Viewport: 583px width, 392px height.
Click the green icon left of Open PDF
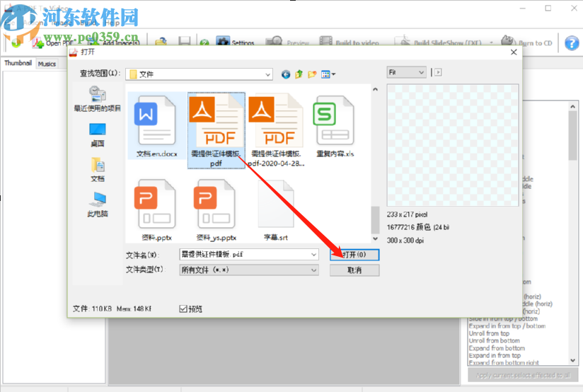click(16, 42)
